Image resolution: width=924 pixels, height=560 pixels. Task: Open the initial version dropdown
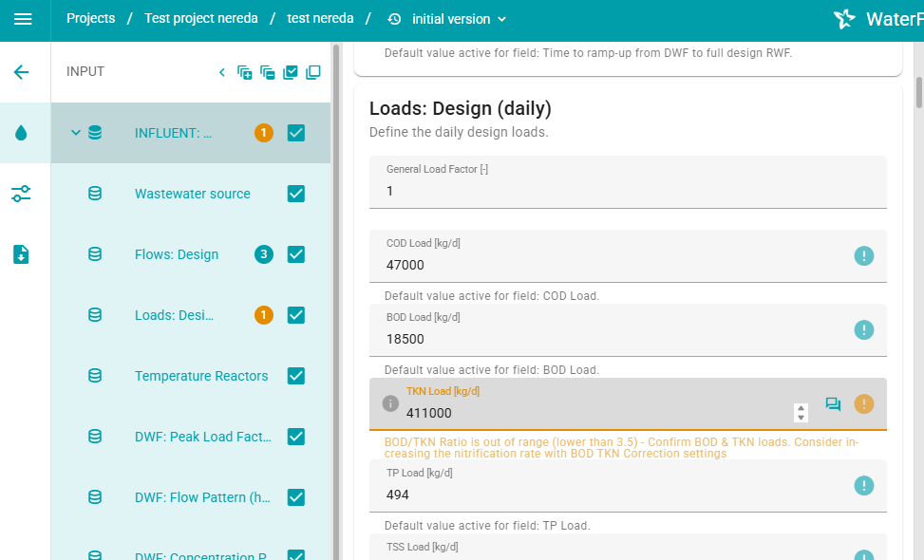(459, 19)
